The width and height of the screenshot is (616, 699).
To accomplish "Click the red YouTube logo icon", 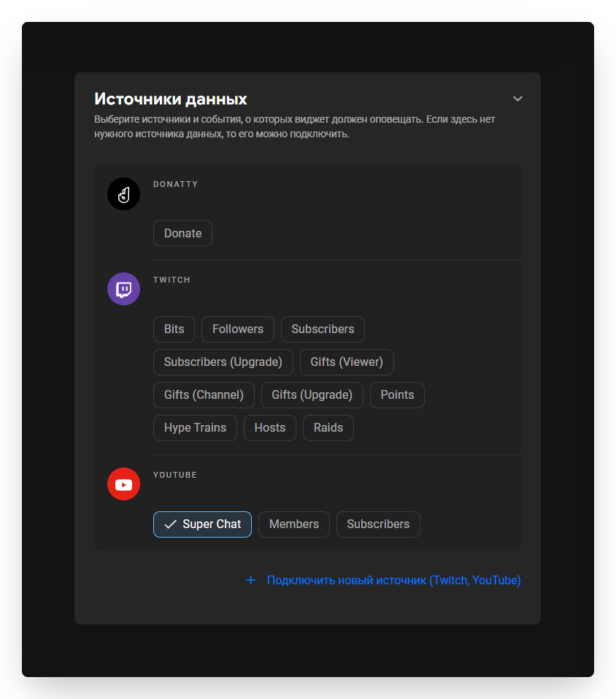I will [123, 484].
